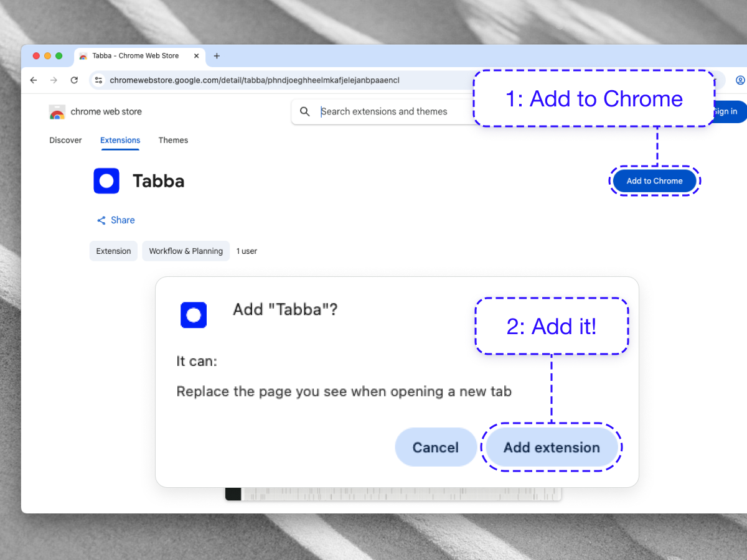Reload the page with the refresh icon
747x560 pixels.
tap(74, 80)
